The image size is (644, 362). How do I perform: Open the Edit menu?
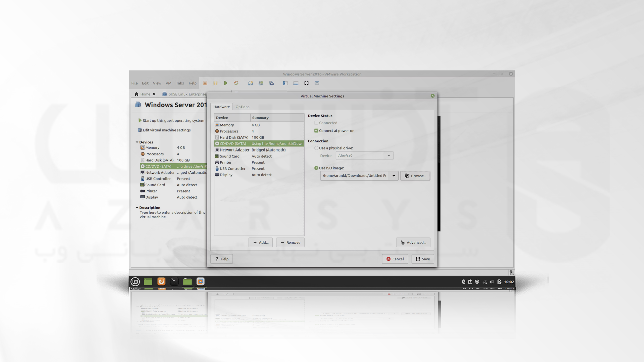click(145, 83)
